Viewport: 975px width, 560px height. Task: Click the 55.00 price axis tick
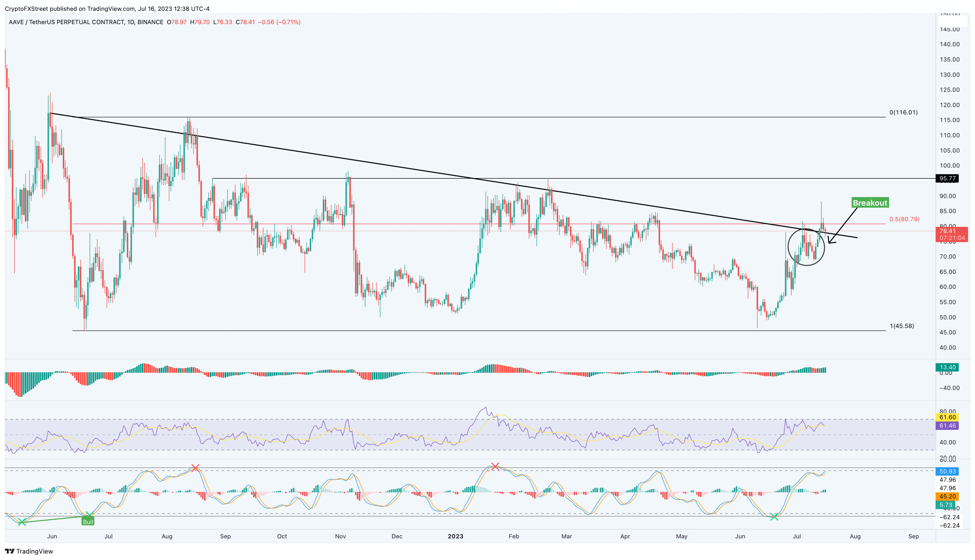[x=948, y=302]
